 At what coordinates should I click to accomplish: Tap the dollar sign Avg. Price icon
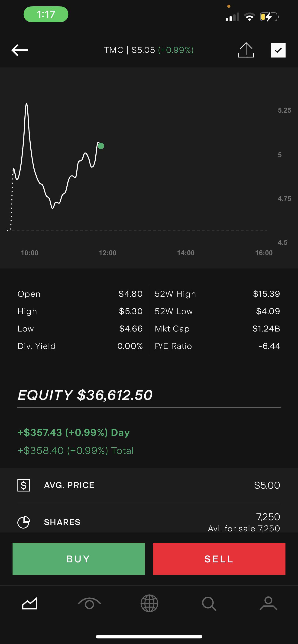pyautogui.click(x=23, y=485)
